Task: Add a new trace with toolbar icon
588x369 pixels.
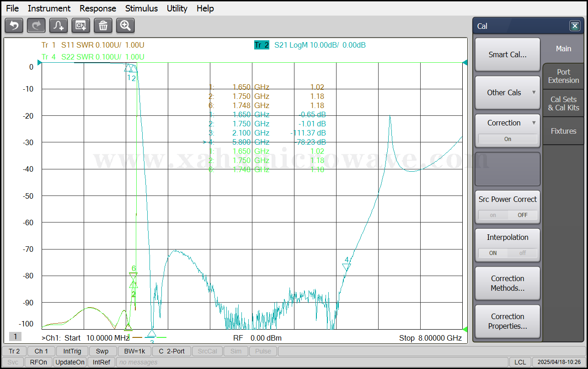Action: click(59, 26)
